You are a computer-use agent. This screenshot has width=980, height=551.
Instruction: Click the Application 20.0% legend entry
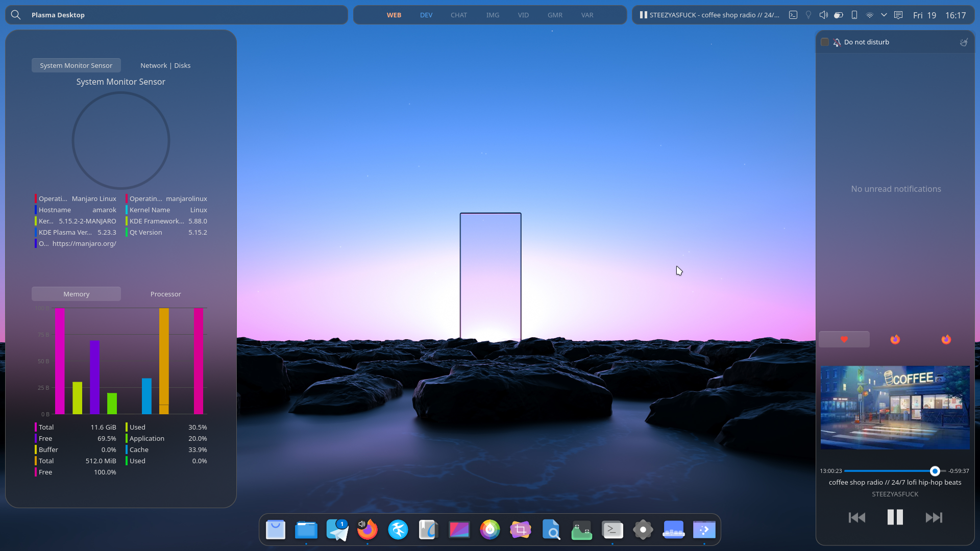coord(166,438)
